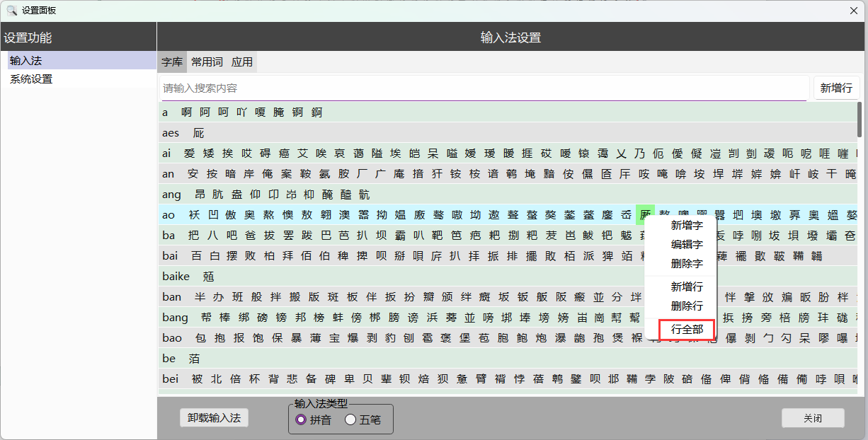Focus the 请输入搜索内容 search field
The width and height of the screenshot is (868, 440).
click(484, 88)
